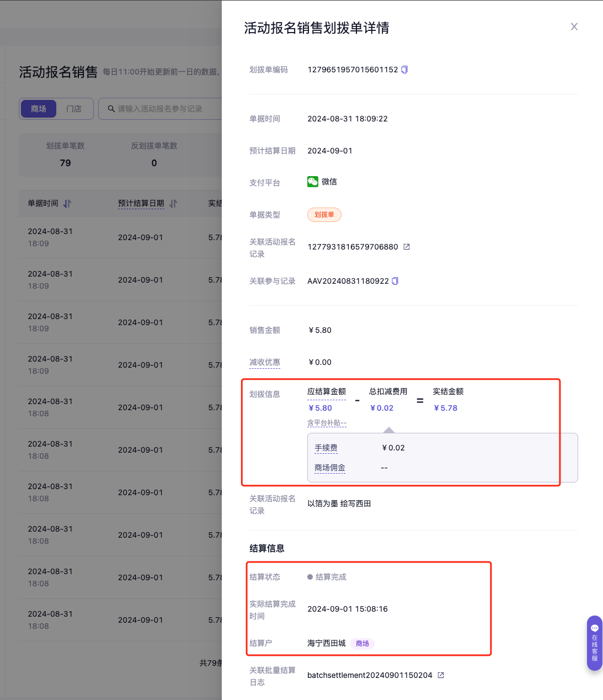Click the 总扣减费用 ¥0.02 amount
603x700 pixels.
pyautogui.click(x=382, y=408)
